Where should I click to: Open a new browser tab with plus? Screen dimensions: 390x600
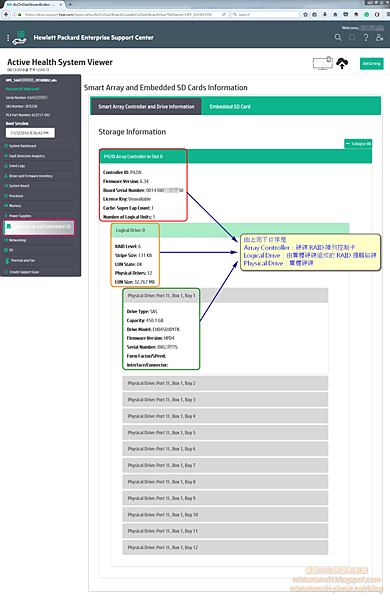pos(70,4)
